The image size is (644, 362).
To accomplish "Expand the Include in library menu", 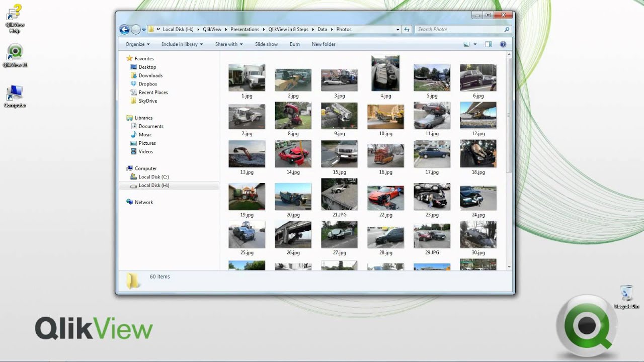I will 182,44.
